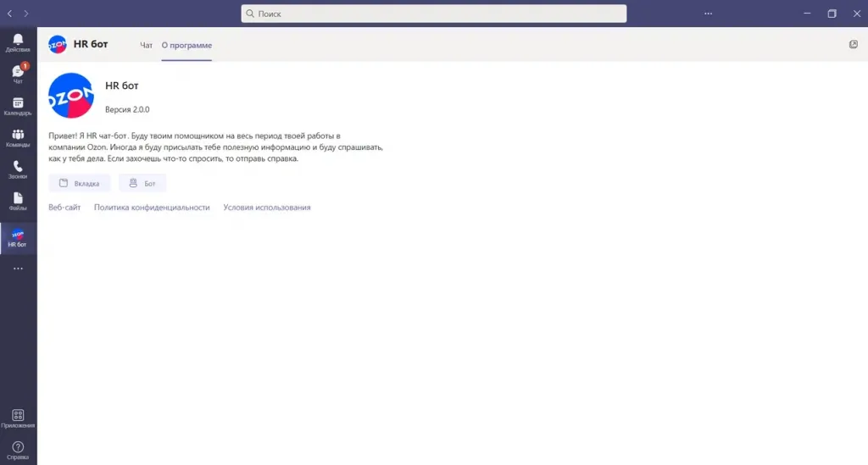Open the Calendar (Календарь) in the sidebar
The height and width of the screenshot is (465, 868).
point(18,107)
